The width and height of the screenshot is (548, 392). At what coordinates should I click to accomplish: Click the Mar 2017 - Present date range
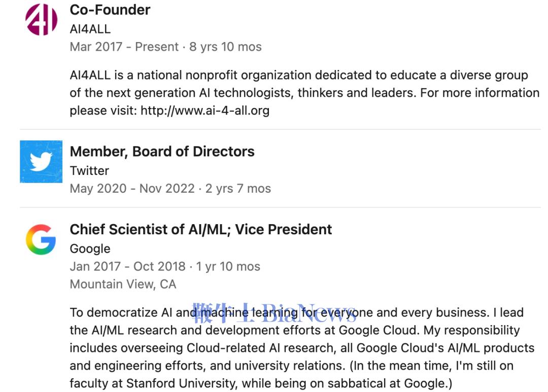tap(124, 47)
